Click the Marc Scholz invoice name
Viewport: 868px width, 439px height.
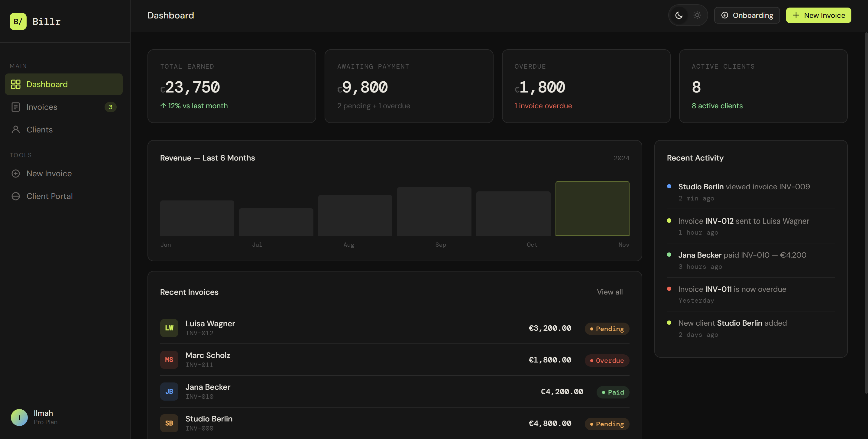click(208, 355)
